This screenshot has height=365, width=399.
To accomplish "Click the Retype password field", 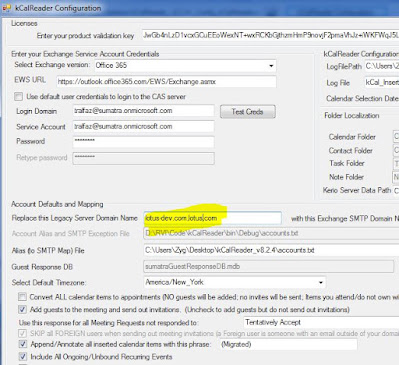I will coord(143,158).
